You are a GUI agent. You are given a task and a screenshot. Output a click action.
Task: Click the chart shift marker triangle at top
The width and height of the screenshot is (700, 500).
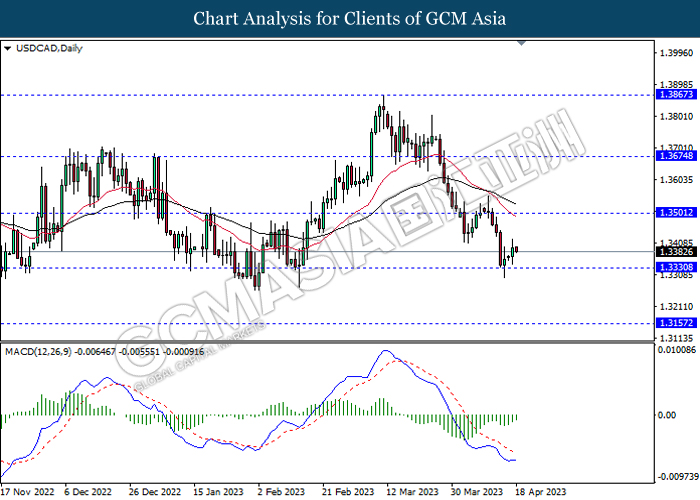coord(521,43)
